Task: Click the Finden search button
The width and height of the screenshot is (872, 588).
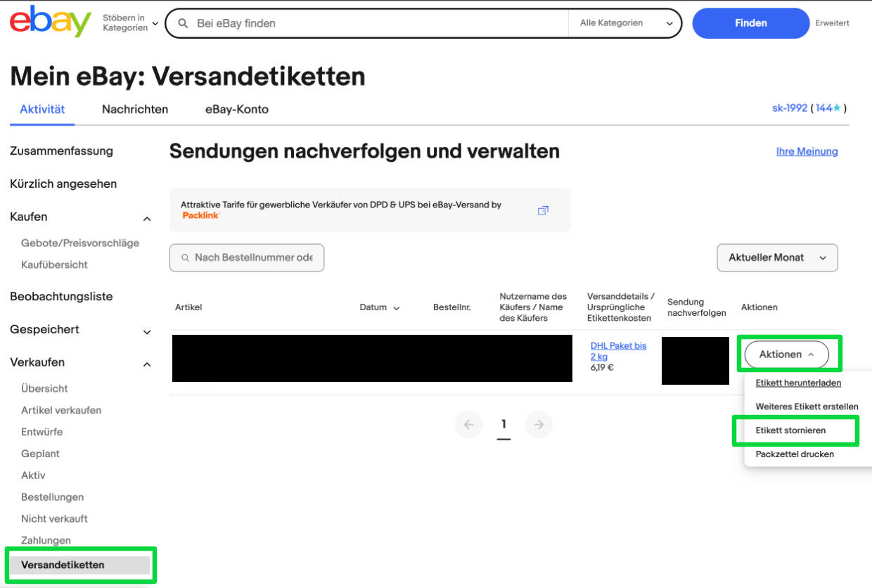Action: click(x=751, y=23)
